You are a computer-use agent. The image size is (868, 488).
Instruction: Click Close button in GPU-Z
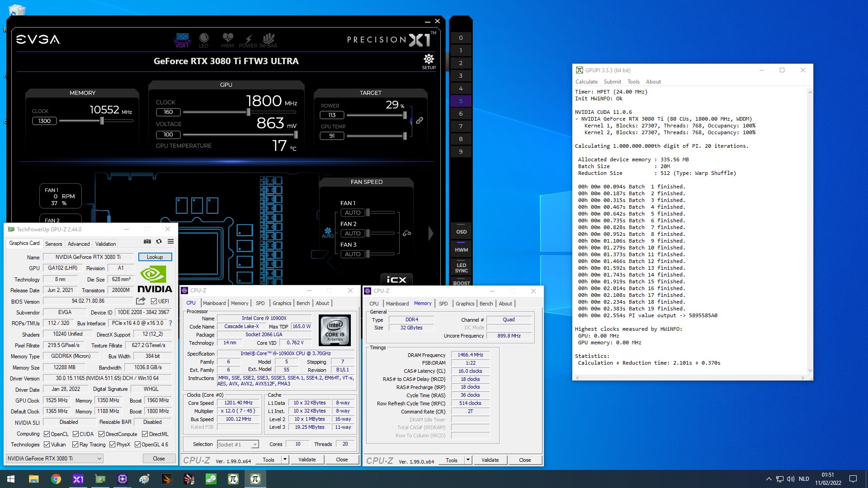(x=159, y=458)
